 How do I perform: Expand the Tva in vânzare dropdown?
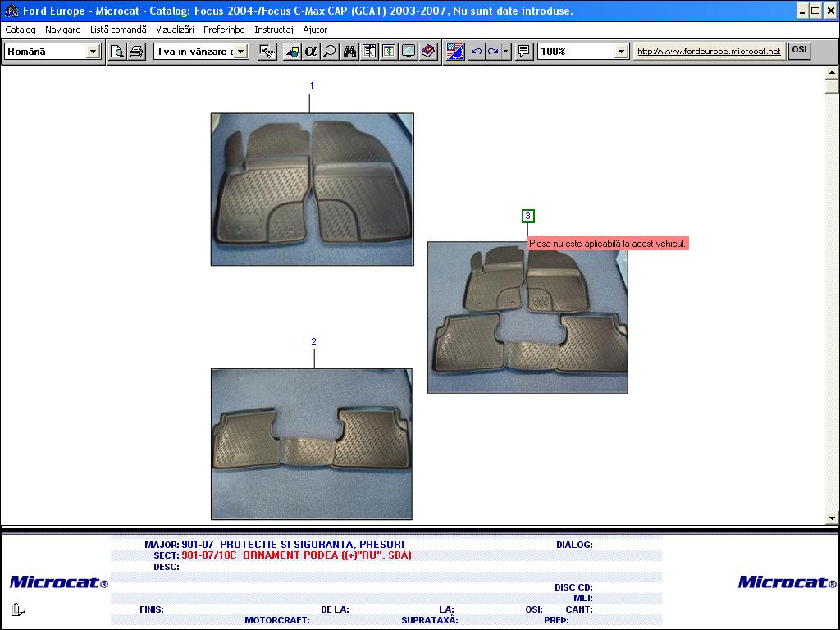click(241, 52)
